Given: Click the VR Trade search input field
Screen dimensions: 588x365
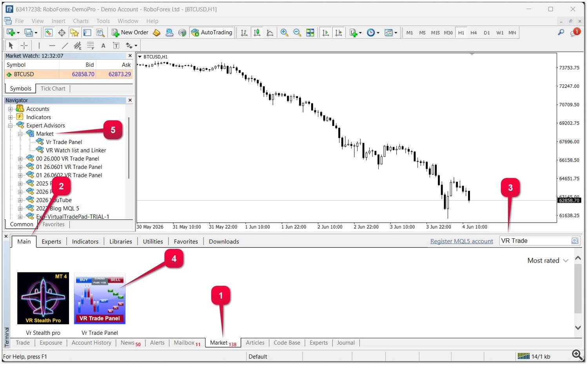Looking at the screenshot, I should (535, 241).
